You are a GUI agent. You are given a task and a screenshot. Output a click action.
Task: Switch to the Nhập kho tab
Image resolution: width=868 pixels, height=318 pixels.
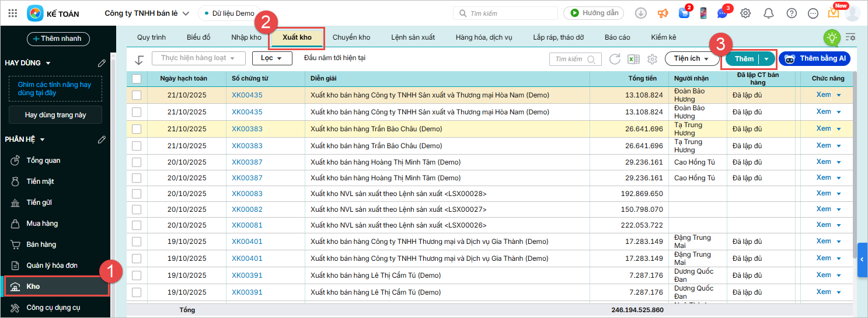[246, 37]
